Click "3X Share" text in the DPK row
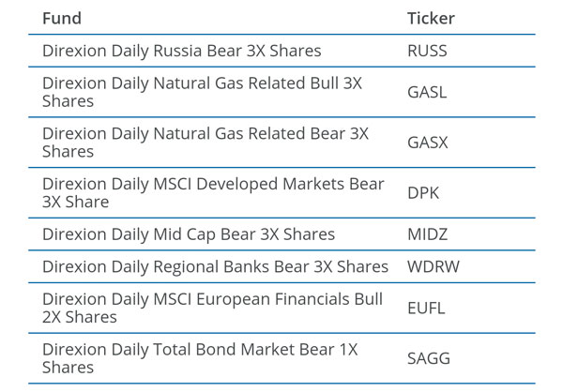Viewport: 563px width, 392px height. (76, 202)
